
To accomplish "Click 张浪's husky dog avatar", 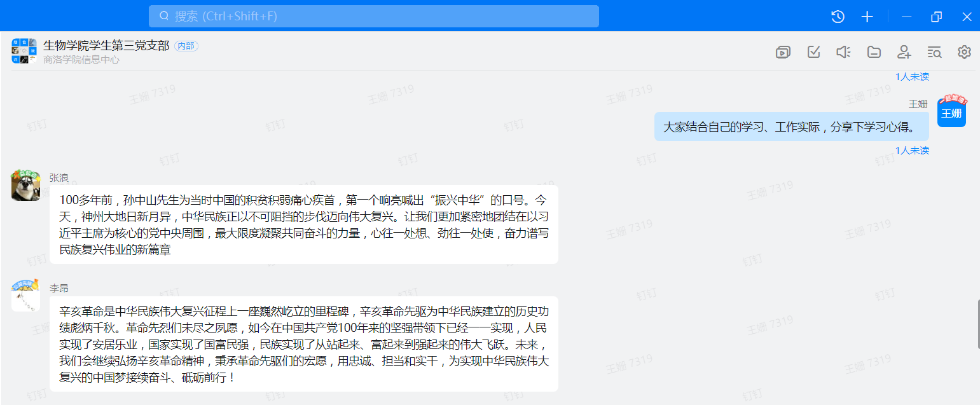I will (25, 186).
